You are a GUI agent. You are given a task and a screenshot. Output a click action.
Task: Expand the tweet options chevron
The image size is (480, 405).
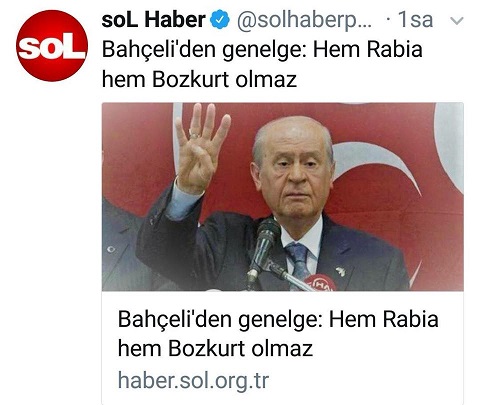click(456, 21)
